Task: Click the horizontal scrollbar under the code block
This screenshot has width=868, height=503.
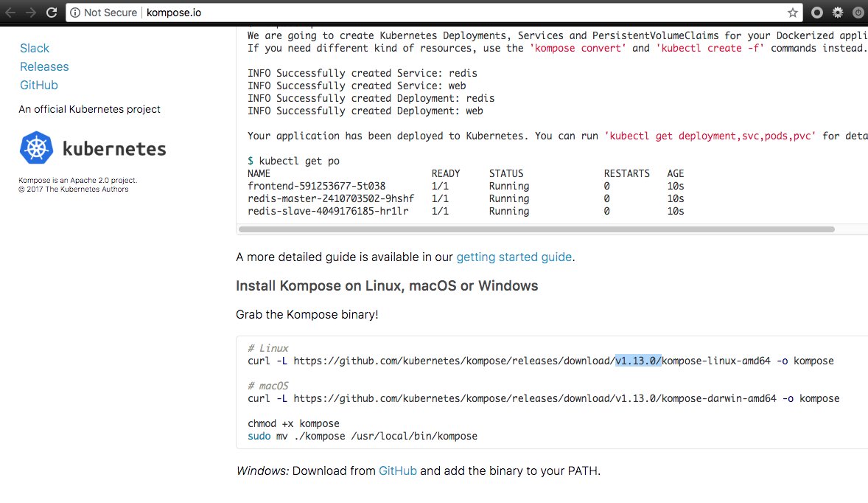Action: tap(536, 229)
